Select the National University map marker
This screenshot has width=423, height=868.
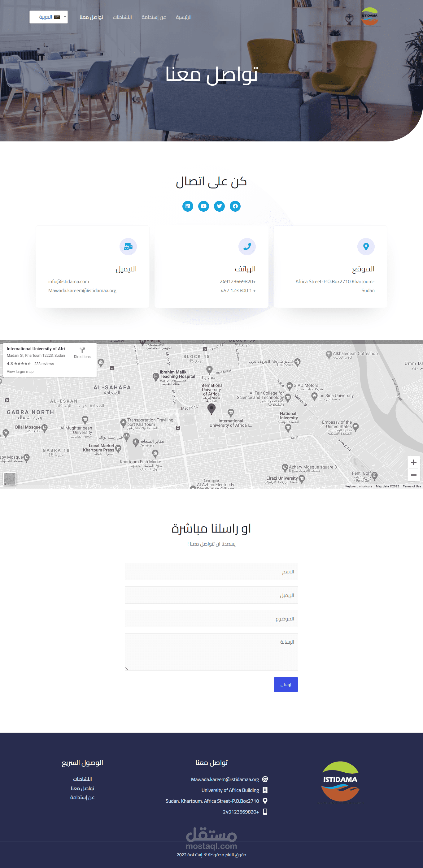click(288, 428)
